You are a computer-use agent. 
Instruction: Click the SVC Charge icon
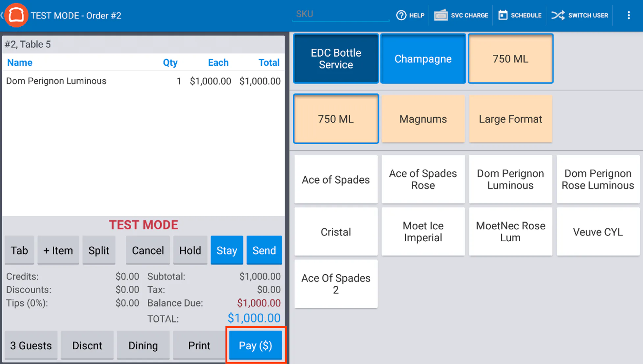point(441,15)
